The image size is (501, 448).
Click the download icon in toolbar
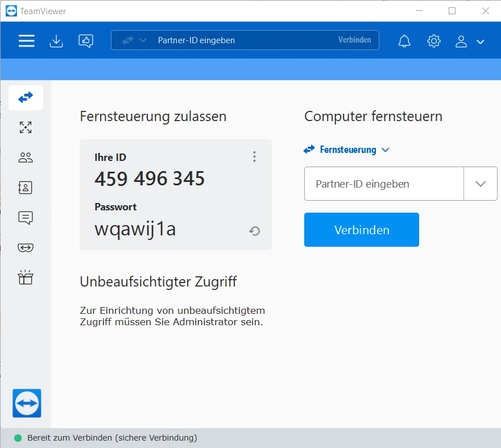[x=56, y=41]
